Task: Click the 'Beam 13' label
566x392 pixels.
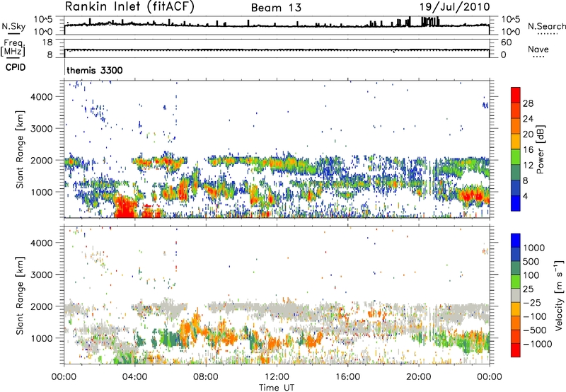Action: click(x=276, y=8)
